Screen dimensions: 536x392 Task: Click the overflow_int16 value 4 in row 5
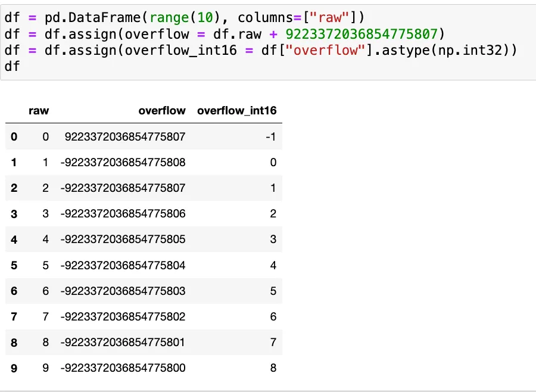point(273,266)
